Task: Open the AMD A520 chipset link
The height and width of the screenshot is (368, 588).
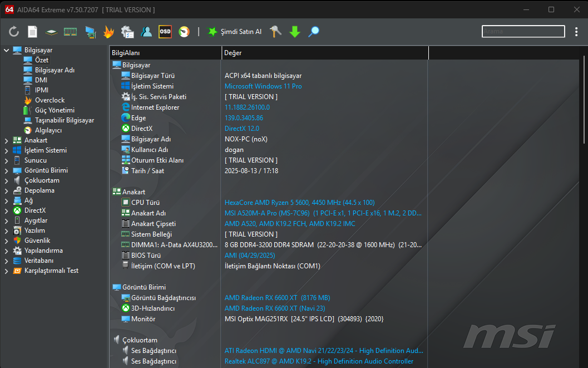Action: click(290, 224)
